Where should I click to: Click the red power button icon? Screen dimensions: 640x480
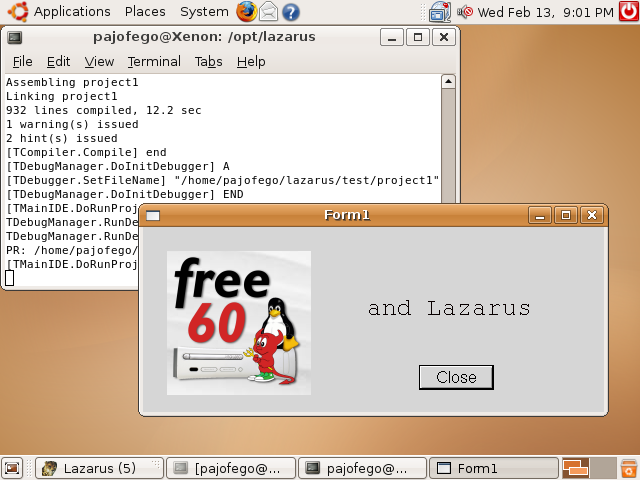[x=628, y=12]
